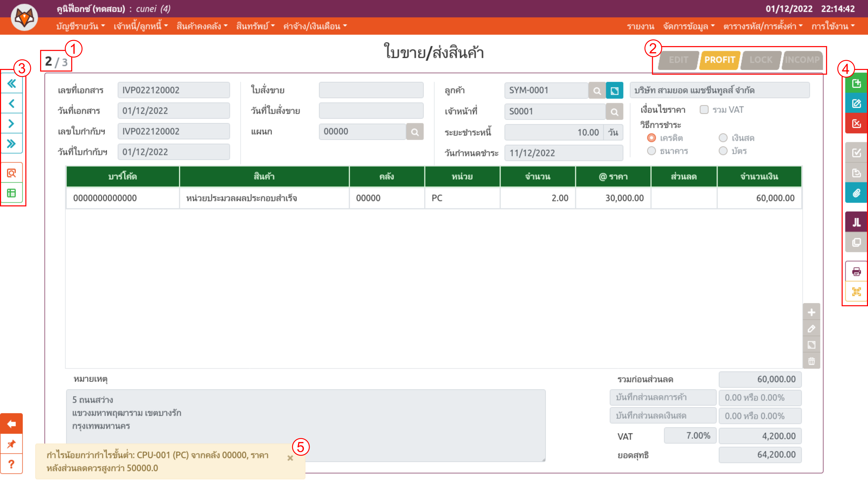Click the search icon next to customer SYM-0001
Image resolution: width=868 pixels, height=488 pixels.
click(597, 91)
